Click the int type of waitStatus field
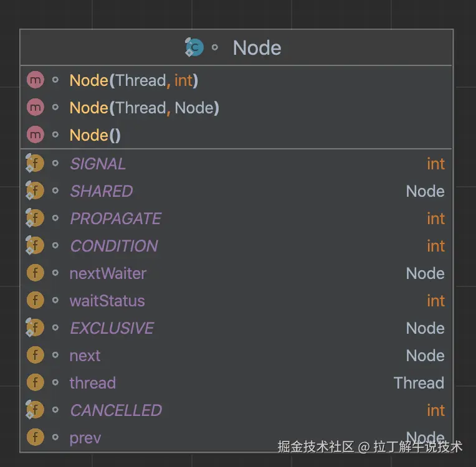The width and height of the screenshot is (476, 467). click(436, 301)
